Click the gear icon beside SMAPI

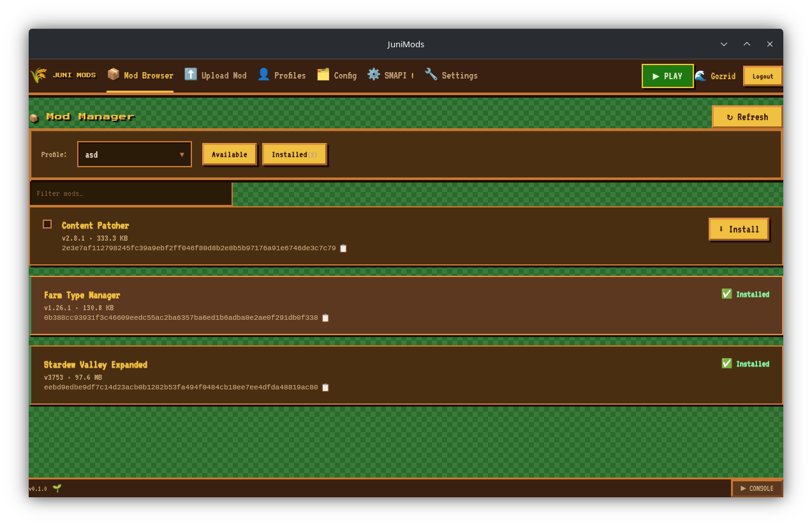click(373, 74)
